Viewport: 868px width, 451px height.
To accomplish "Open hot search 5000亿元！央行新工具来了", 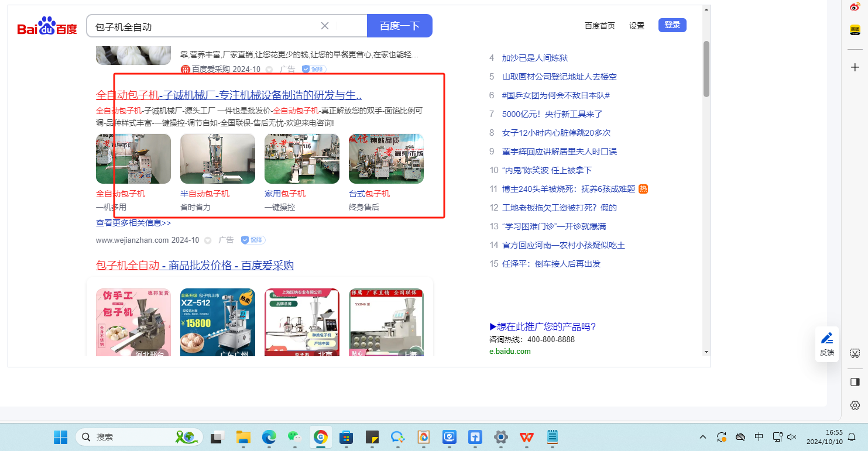I will click(553, 114).
